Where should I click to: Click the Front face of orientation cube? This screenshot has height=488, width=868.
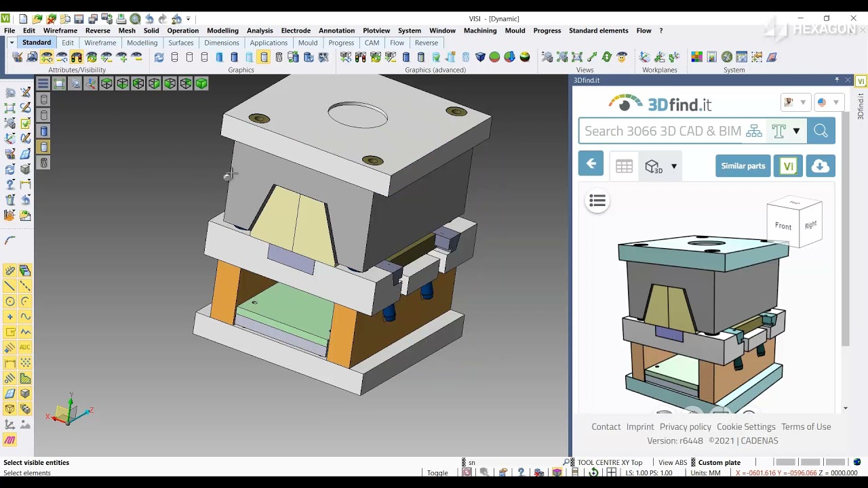[783, 226]
